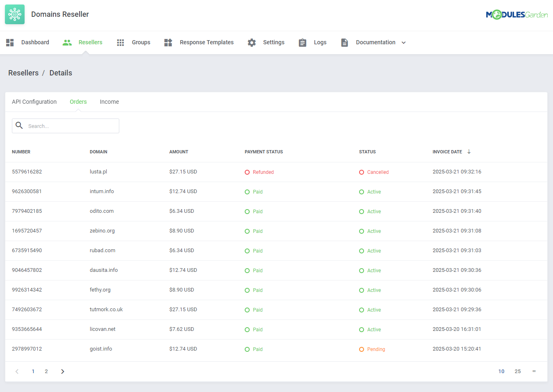Image resolution: width=553 pixels, height=392 pixels.
Task: Click the Domains Reseller green logo icon
Action: 15,14
